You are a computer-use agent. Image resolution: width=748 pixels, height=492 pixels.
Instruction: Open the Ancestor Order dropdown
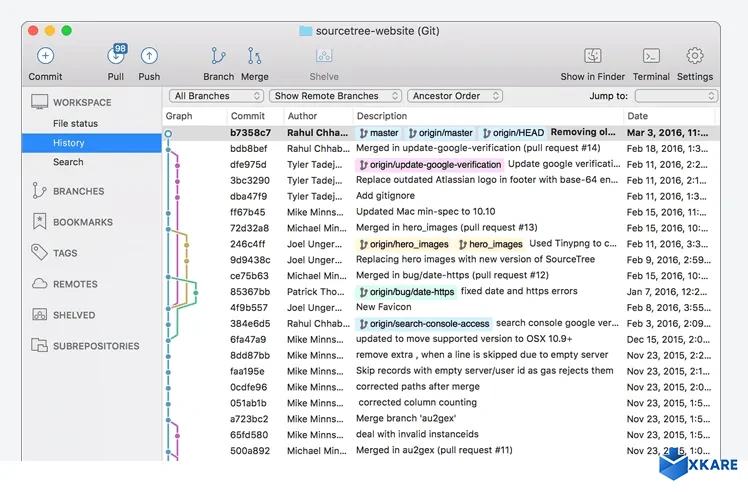(455, 96)
